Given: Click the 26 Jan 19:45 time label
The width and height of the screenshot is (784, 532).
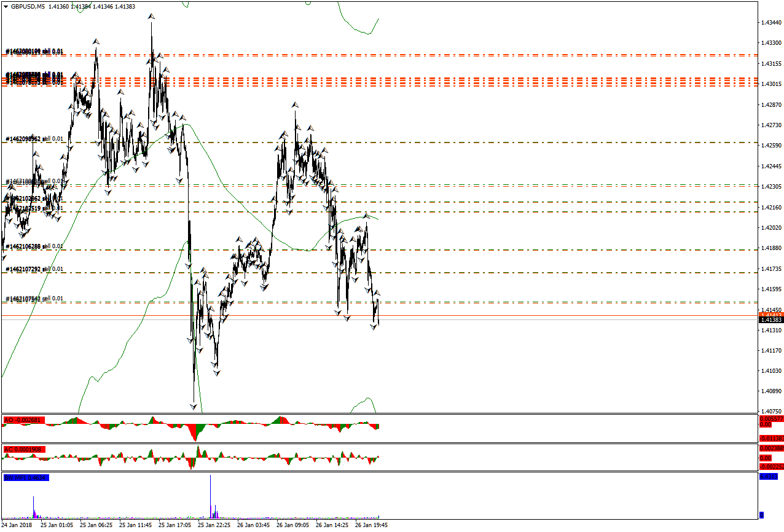Looking at the screenshot, I should [371, 525].
